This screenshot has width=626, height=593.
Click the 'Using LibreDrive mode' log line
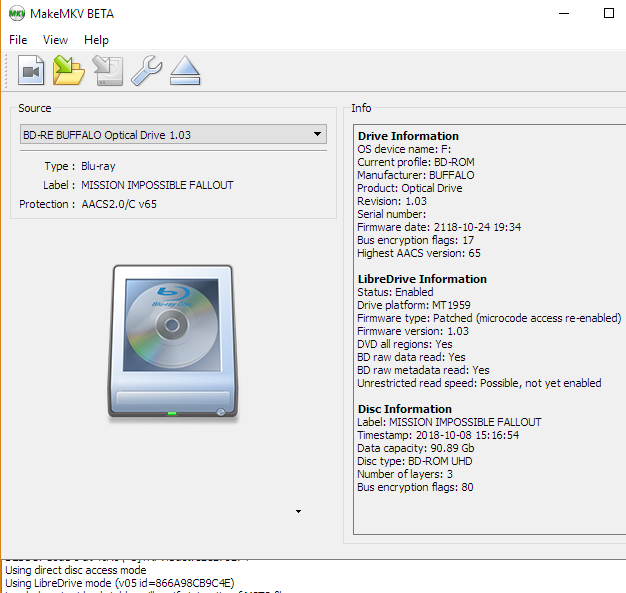click(x=120, y=583)
